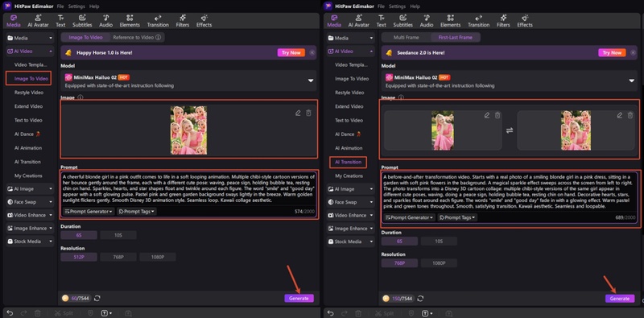
Task: Expand Video Enhance section in right window
Action: (351, 215)
